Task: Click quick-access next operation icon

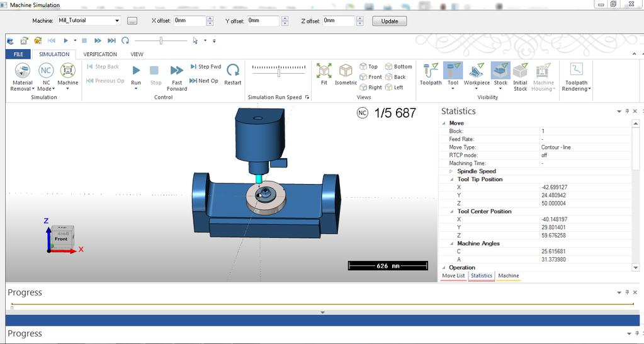Action: click(111, 41)
